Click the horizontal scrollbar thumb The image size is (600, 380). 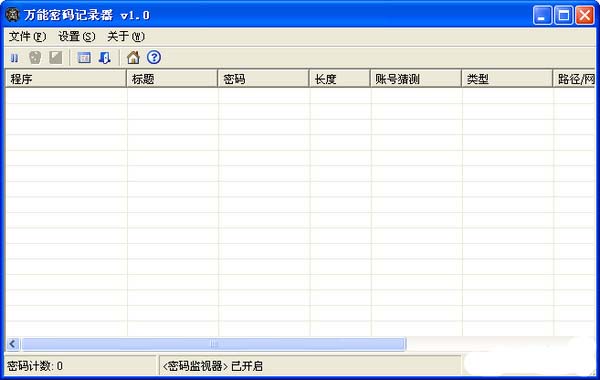(214, 344)
